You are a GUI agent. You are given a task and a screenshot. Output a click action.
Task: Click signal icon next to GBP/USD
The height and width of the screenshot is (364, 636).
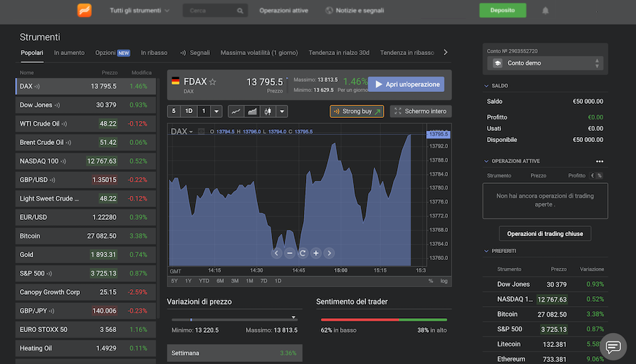point(52,180)
